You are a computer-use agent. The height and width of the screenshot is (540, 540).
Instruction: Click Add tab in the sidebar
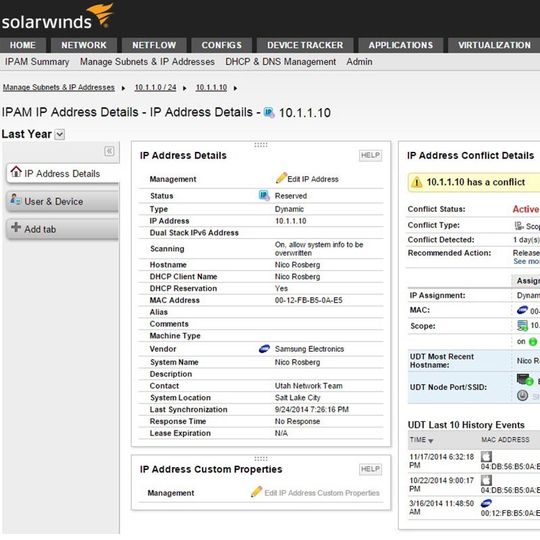[63, 229]
